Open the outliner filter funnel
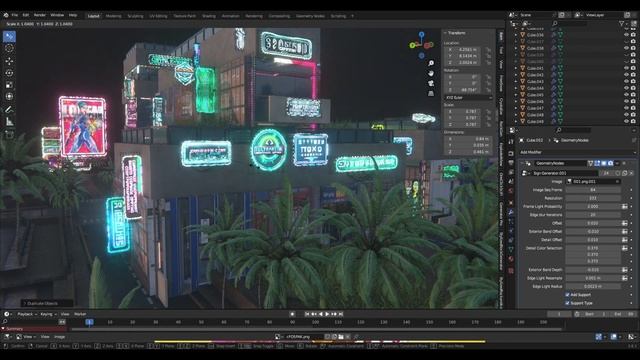Image resolution: width=640 pixels, height=360 pixels. coord(622,24)
